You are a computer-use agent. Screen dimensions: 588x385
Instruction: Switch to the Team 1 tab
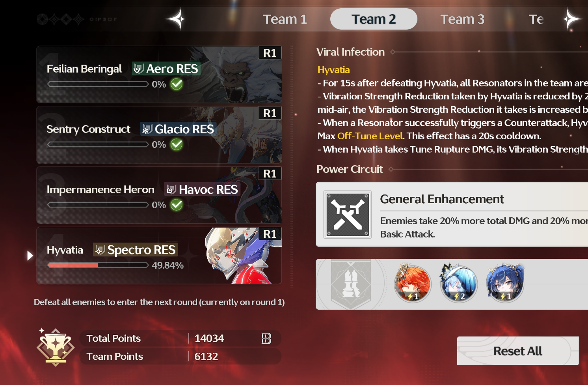click(285, 19)
